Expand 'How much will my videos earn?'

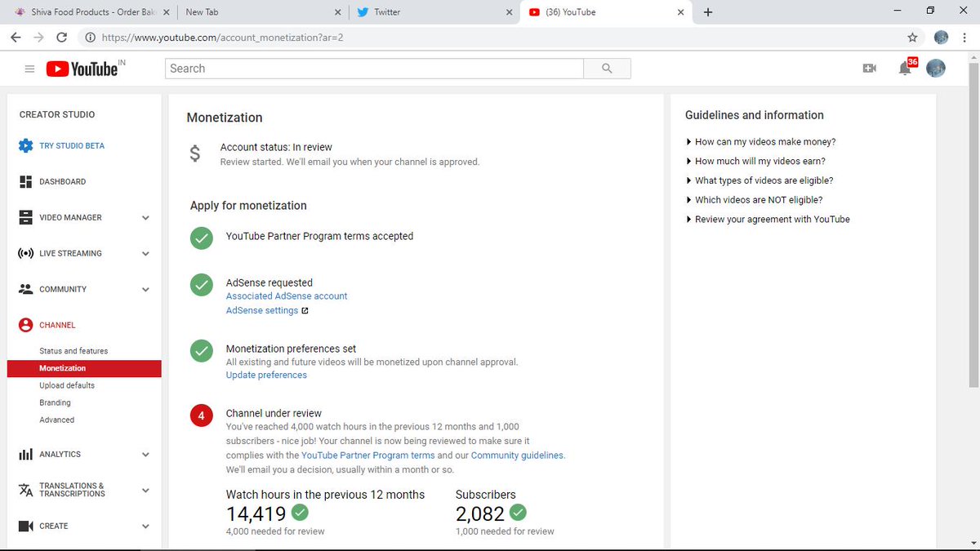point(755,162)
